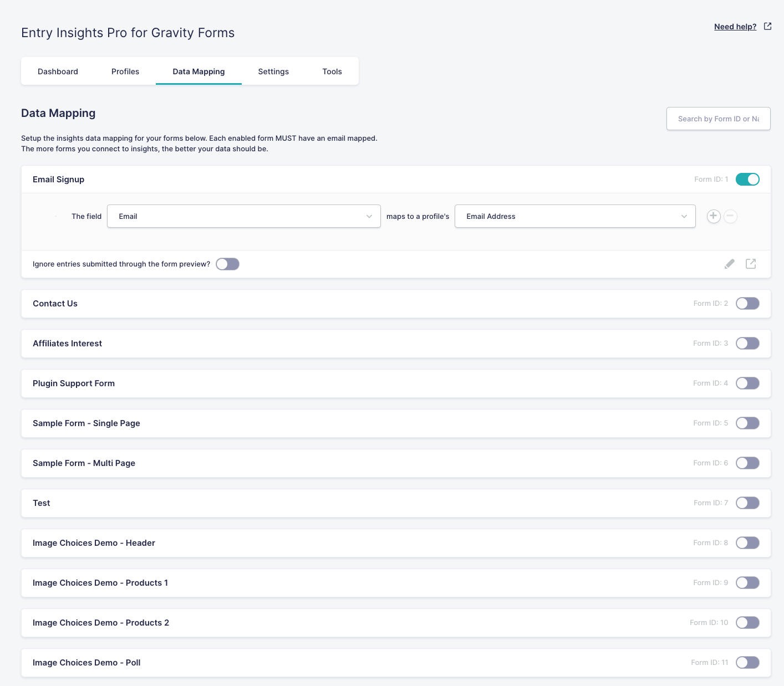The width and height of the screenshot is (784, 686).
Task: Click the Affiliates Interest form title
Action: [x=67, y=344]
